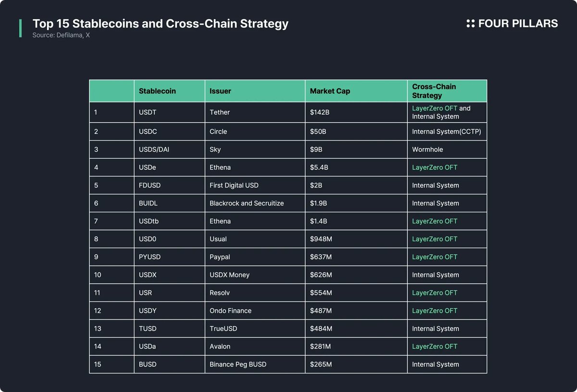Click the Cross-Chain Strategy header
The height and width of the screenshot is (392, 577).
click(x=434, y=91)
